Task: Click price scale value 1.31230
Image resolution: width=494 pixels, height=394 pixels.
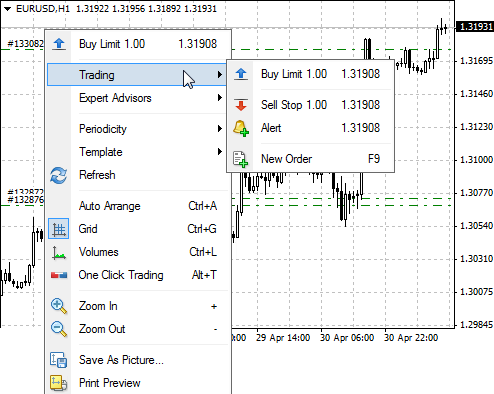Action: click(x=476, y=127)
